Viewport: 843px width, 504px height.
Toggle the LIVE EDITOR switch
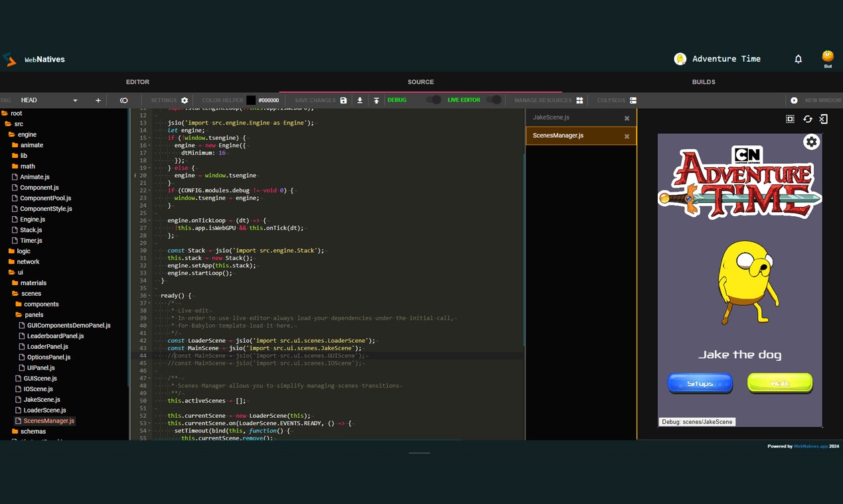(x=493, y=100)
